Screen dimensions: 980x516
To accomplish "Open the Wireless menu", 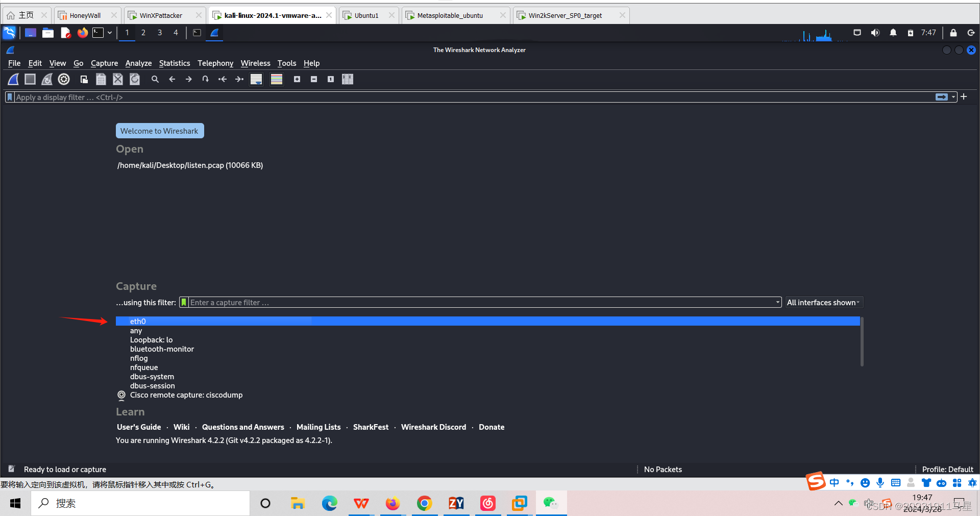I will pyautogui.click(x=256, y=63).
